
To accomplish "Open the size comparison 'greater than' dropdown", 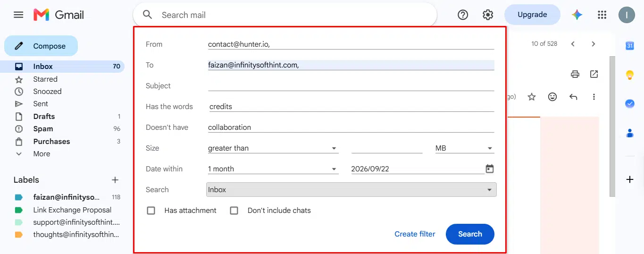I will (x=273, y=148).
